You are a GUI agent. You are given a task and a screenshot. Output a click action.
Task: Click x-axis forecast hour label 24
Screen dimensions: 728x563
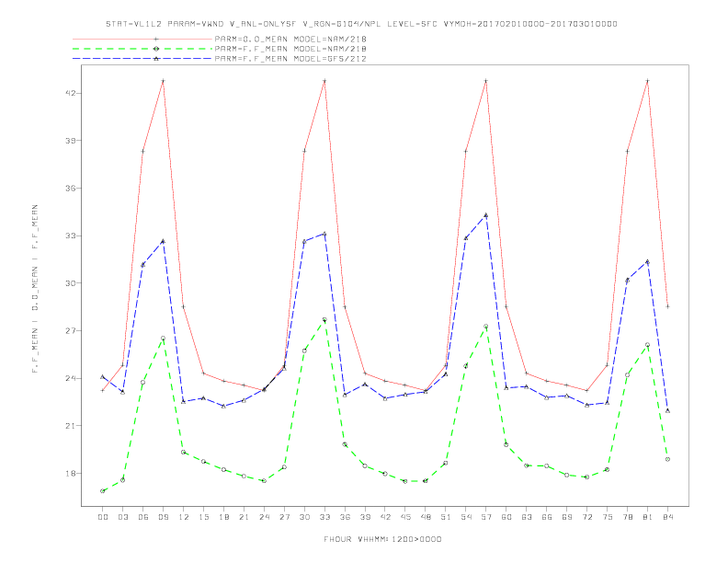pyautogui.click(x=264, y=517)
